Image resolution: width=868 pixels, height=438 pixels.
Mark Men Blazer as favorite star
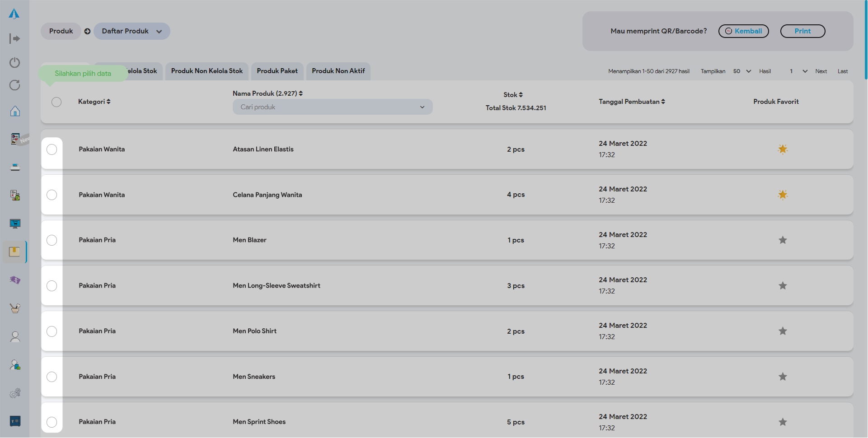[783, 240]
